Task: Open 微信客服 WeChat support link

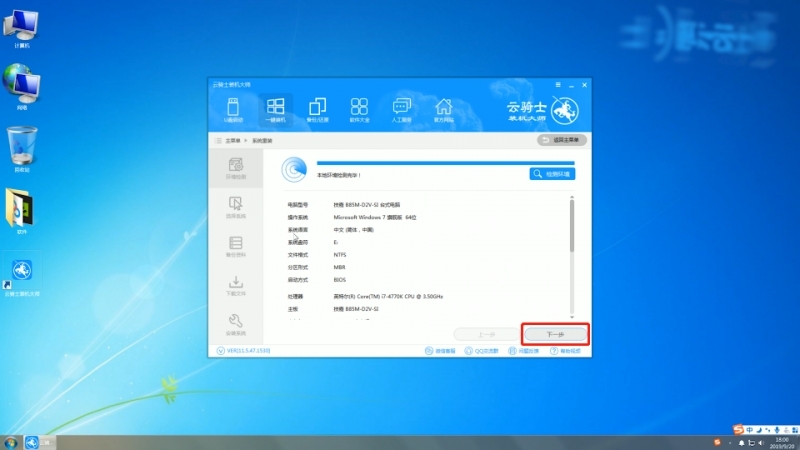Action: click(440, 351)
